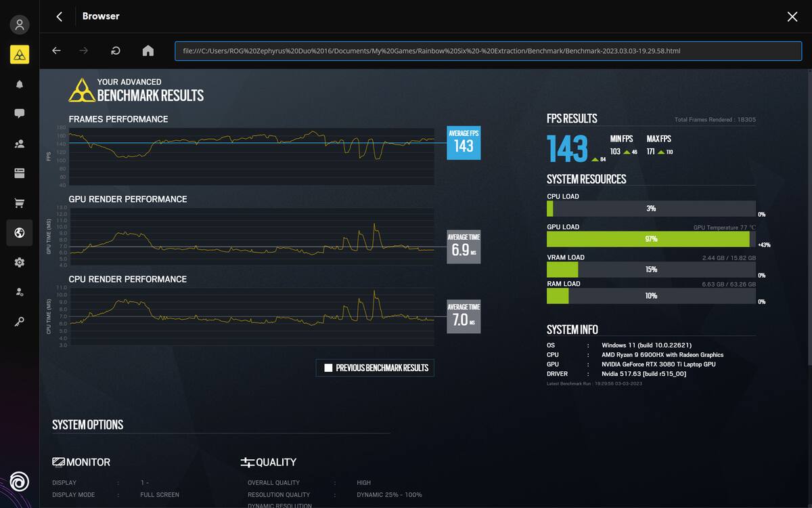This screenshot has height=508, width=812.
Task: Click 'Total Frames Rendered : 18305' text
Action: pyautogui.click(x=715, y=120)
